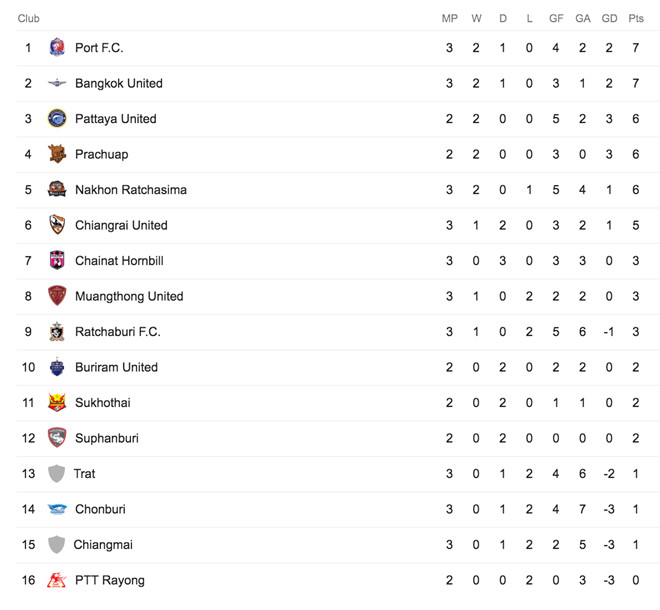Click the Club column header
660x610 pixels.
click(29, 18)
